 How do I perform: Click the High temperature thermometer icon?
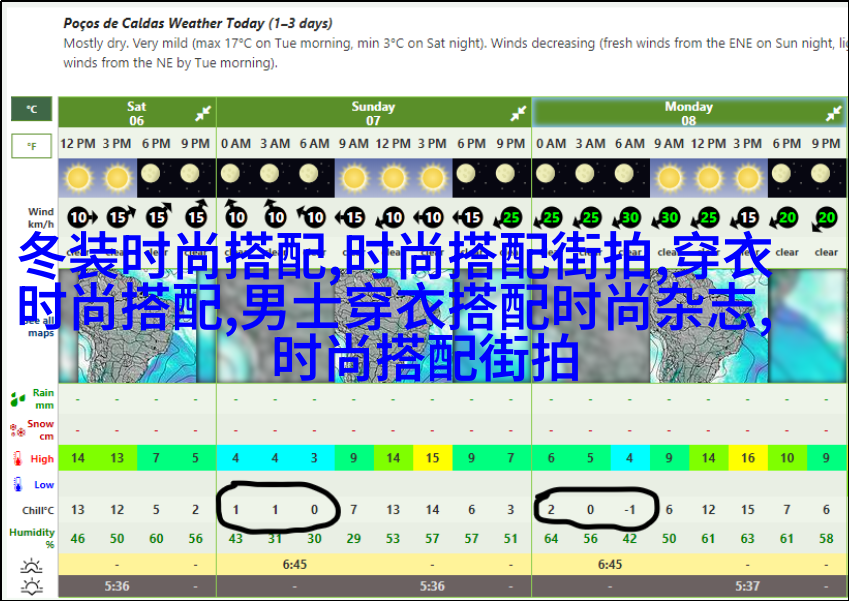pos(18,459)
